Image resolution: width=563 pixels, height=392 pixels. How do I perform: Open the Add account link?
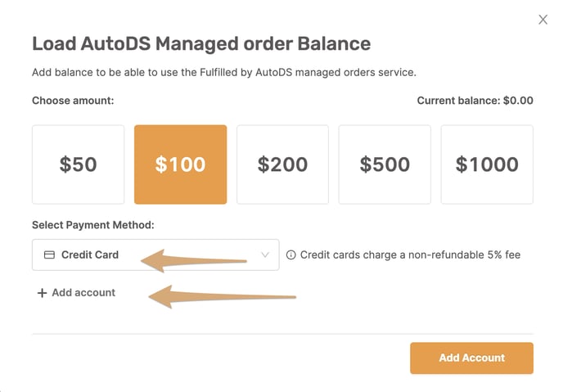coord(76,293)
